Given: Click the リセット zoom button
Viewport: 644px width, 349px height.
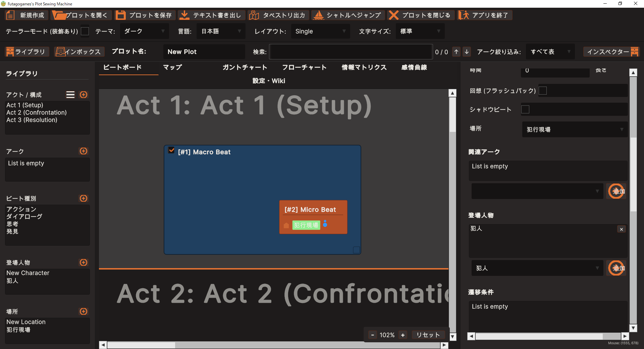Looking at the screenshot, I should (x=428, y=335).
